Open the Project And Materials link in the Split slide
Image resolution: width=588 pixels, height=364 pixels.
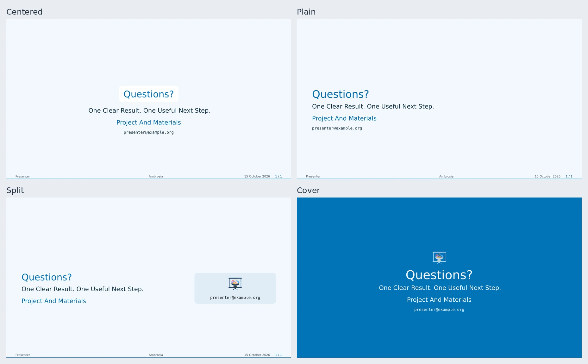54,301
